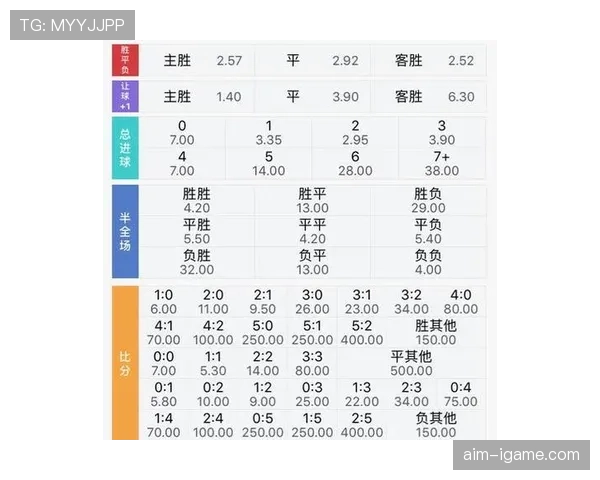Pick score 1:4 at 70.00
Viewport: 600px width, 480px height.
163,425
